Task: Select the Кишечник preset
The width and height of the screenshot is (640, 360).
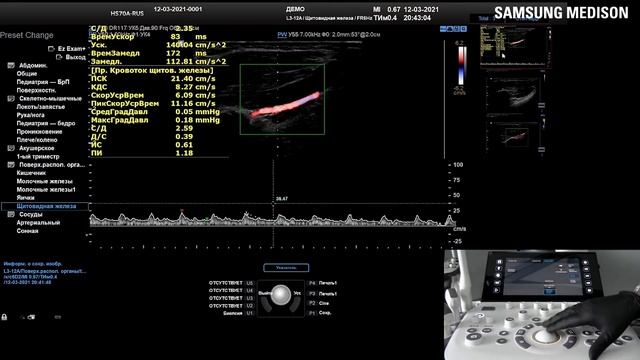Action: pyautogui.click(x=31, y=173)
